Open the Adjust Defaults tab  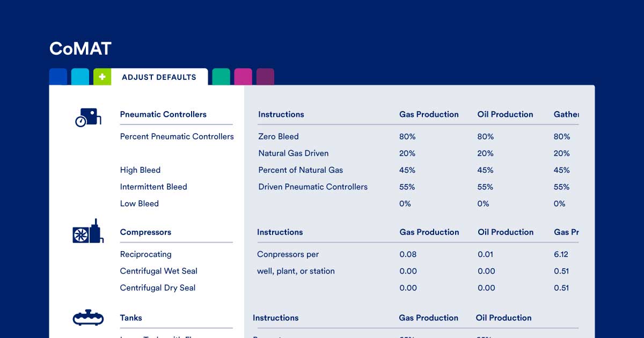pos(159,77)
